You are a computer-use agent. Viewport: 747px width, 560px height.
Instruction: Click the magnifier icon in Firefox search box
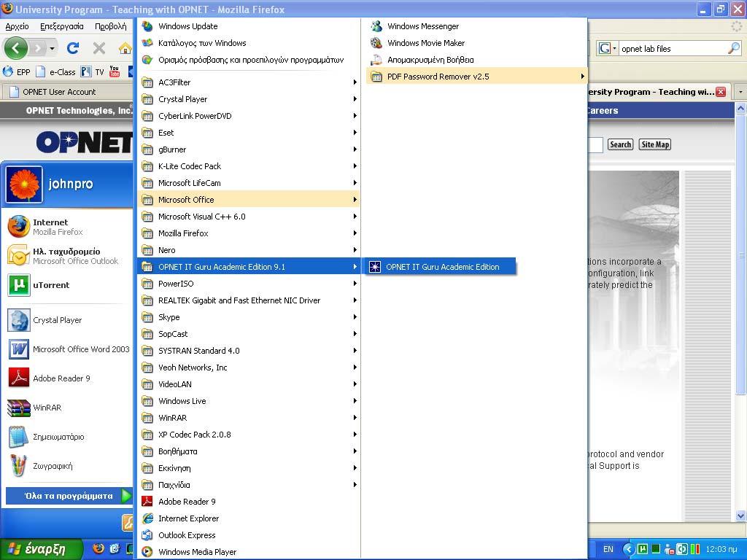(x=734, y=48)
